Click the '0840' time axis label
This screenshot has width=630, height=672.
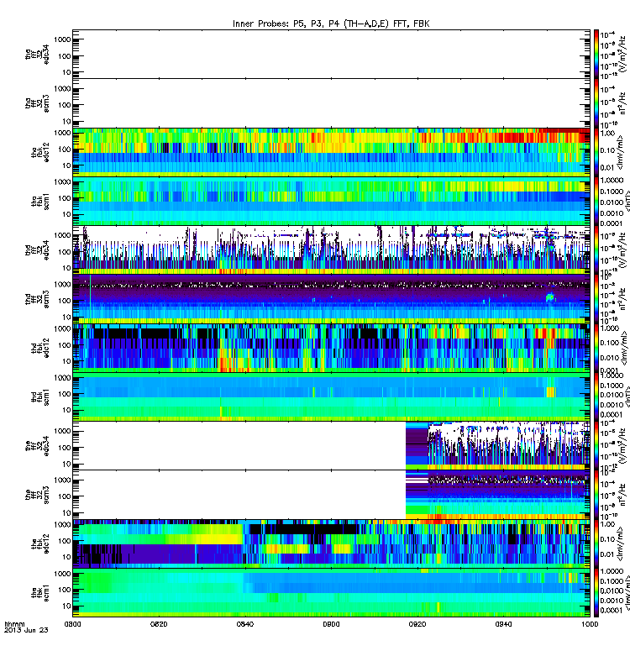(244, 624)
